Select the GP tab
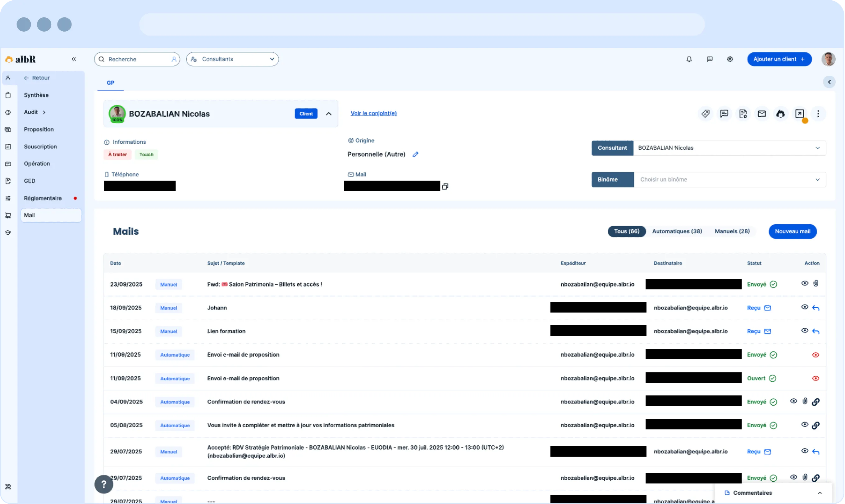The height and width of the screenshot is (504, 845). (x=111, y=83)
